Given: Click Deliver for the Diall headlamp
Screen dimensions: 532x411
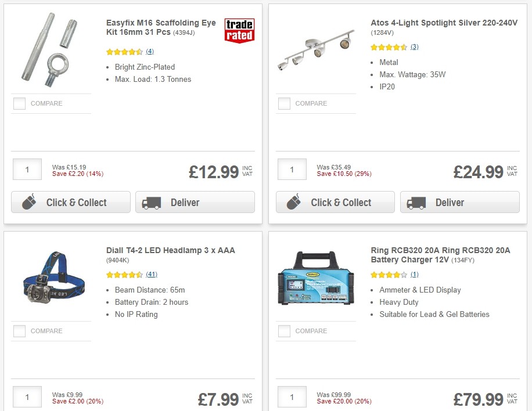Looking at the screenshot, I should click(195, 409).
